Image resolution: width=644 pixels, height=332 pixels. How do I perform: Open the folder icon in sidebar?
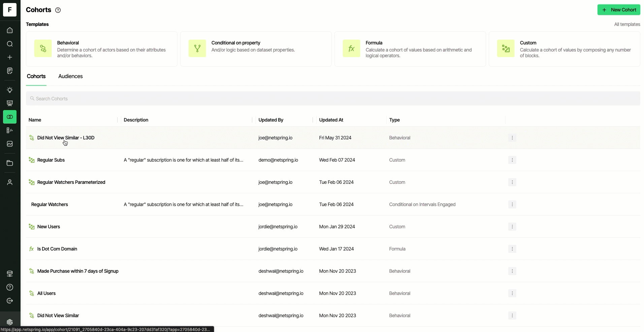pos(10,163)
